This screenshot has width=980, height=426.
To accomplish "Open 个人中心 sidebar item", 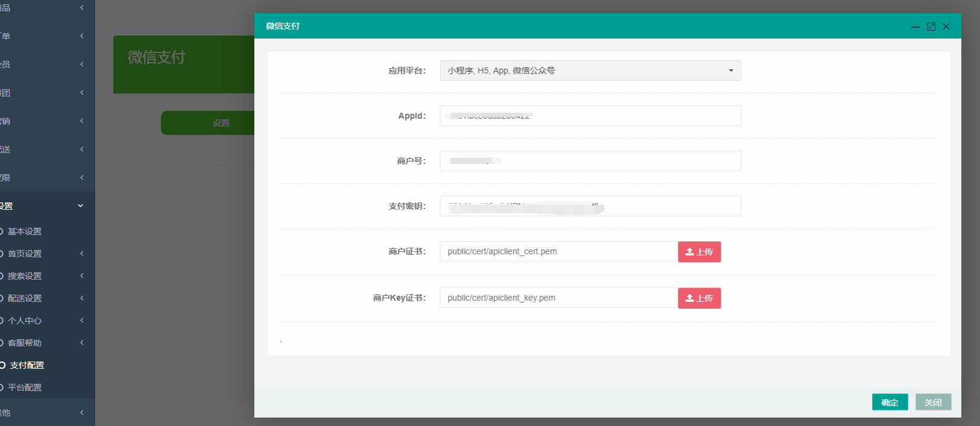I will click(x=25, y=321).
